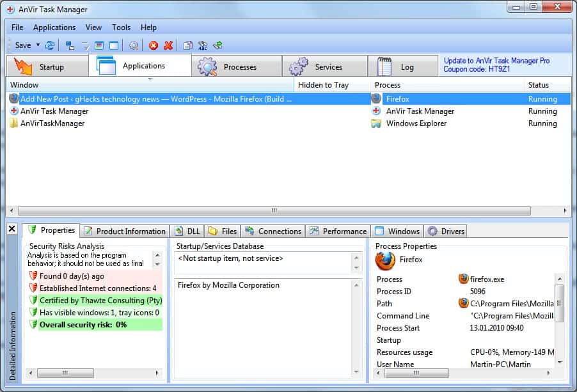
Task: Click the binoculars ABC find icon
Action: pos(203,45)
